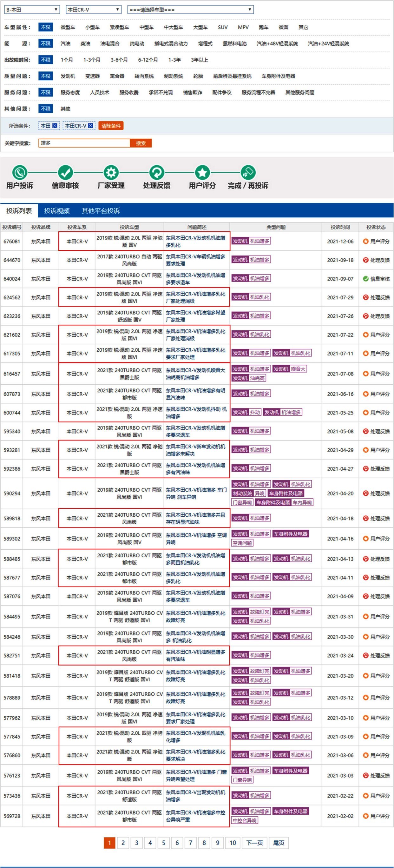Filter by 服务态度 service problem
This screenshot has height=868, width=394.
(70, 92)
